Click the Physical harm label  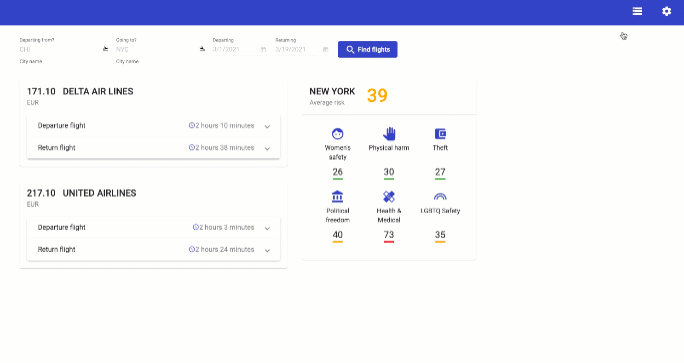pyautogui.click(x=389, y=148)
